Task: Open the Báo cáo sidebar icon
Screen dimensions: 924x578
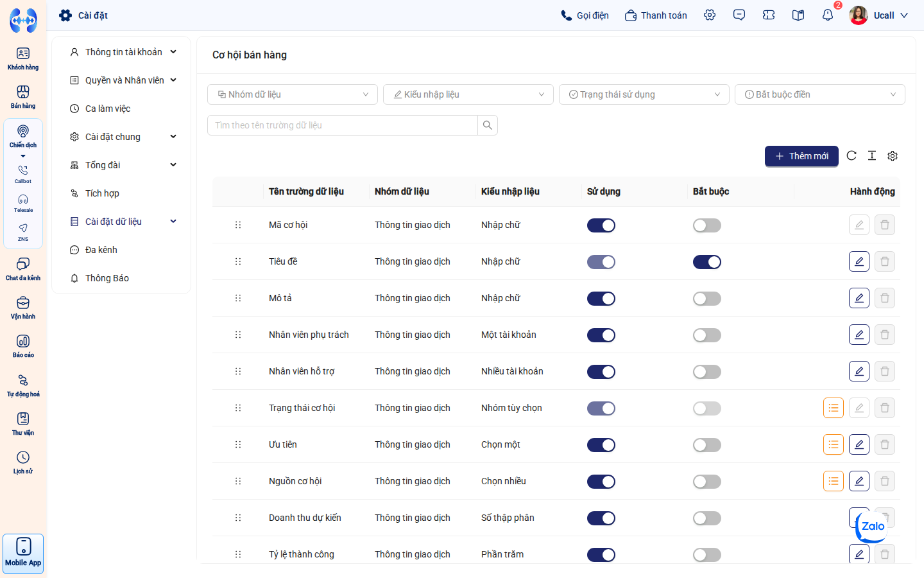Action: pos(23,346)
